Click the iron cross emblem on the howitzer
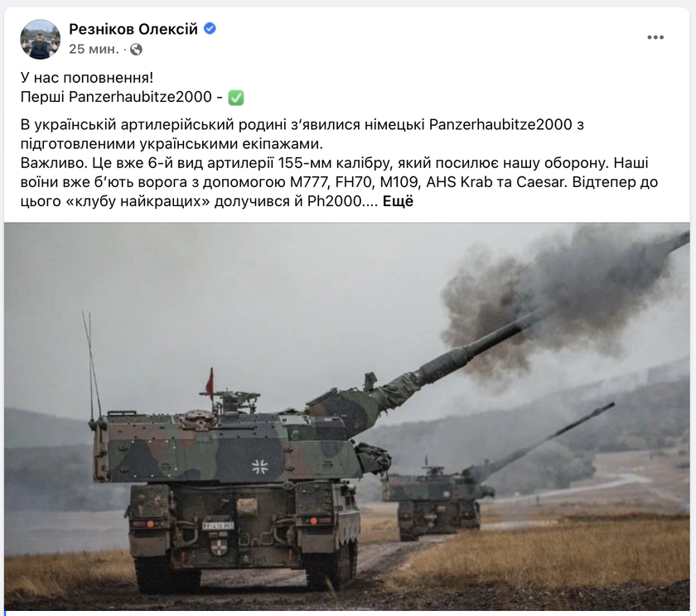Viewport: 696px width, 616px height. point(259,466)
